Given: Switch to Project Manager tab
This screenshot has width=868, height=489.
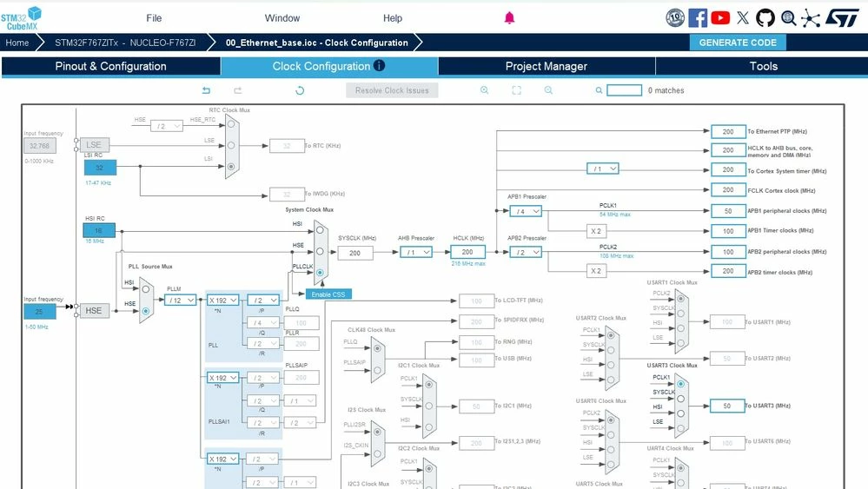Looking at the screenshot, I should pos(547,66).
